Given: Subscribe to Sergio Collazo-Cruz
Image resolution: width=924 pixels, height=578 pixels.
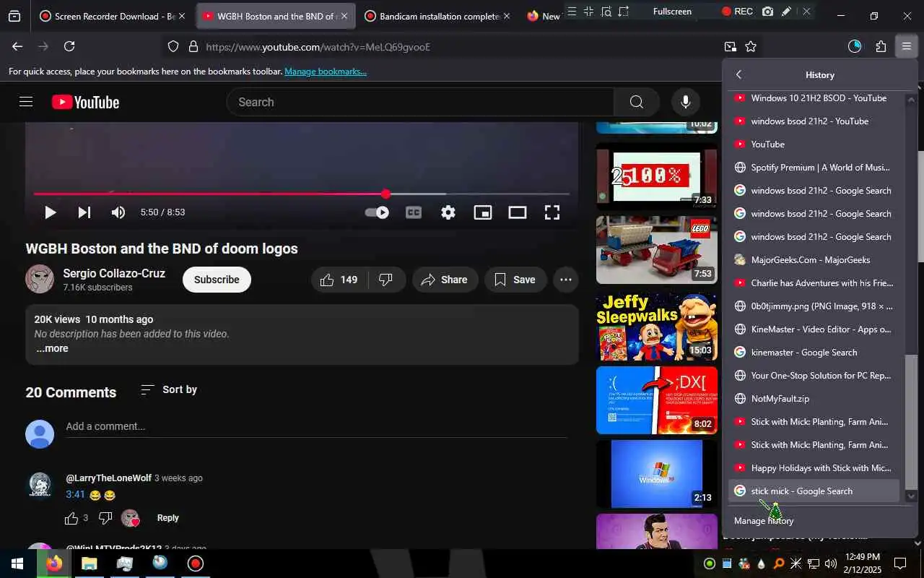Looking at the screenshot, I should coord(217,280).
